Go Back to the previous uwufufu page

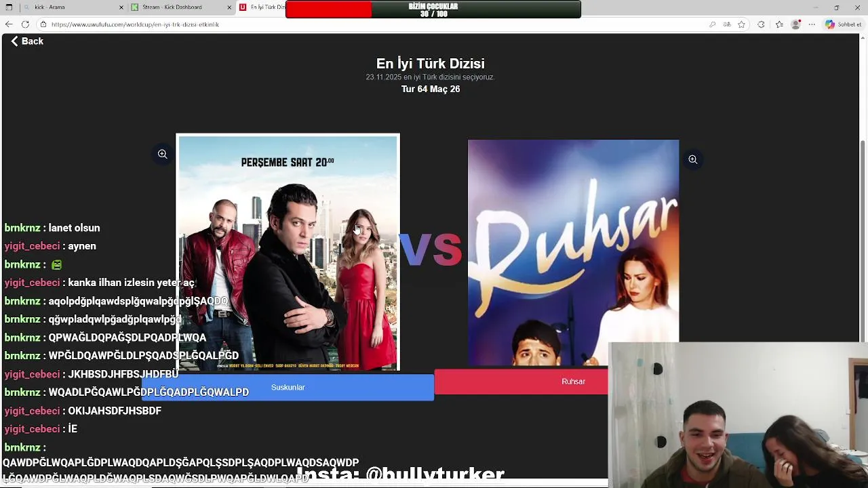tap(27, 41)
